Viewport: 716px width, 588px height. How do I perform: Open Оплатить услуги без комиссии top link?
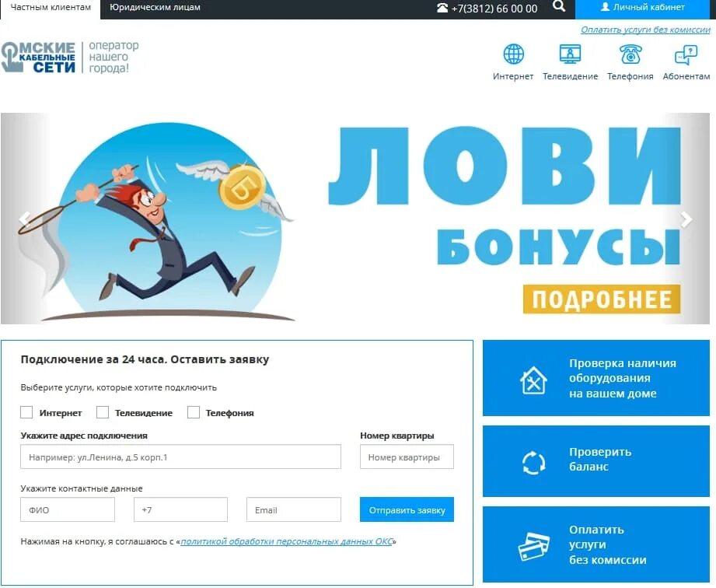pos(645,30)
